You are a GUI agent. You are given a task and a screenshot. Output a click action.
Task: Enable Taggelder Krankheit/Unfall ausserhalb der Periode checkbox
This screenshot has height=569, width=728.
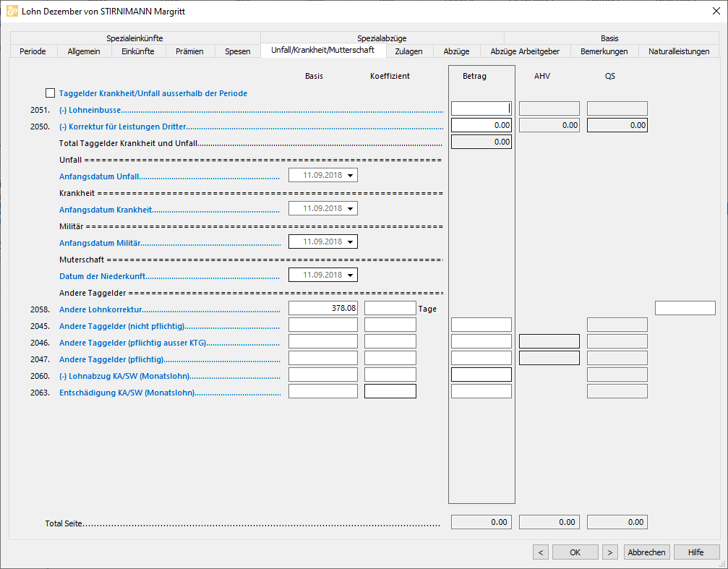point(50,93)
